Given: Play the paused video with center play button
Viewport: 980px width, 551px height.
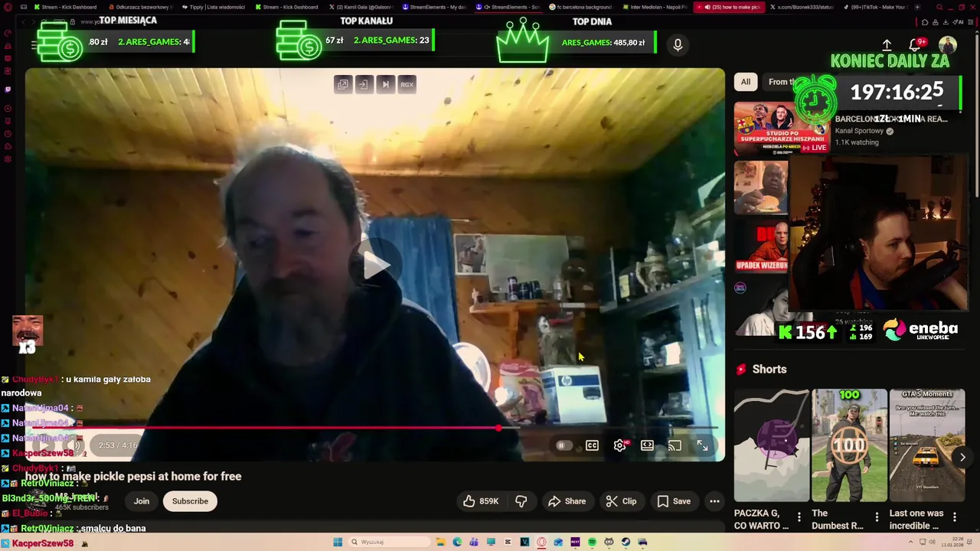Looking at the screenshot, I should tap(376, 265).
